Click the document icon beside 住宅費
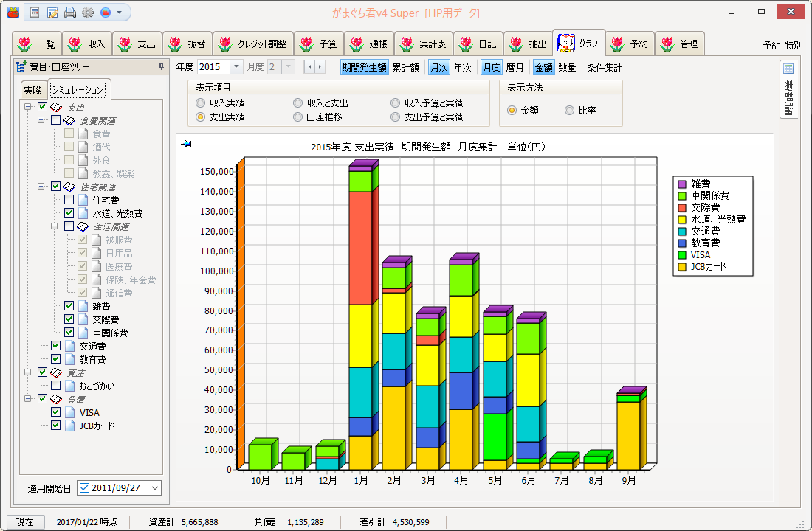This screenshot has width=812, height=531. pos(83,200)
